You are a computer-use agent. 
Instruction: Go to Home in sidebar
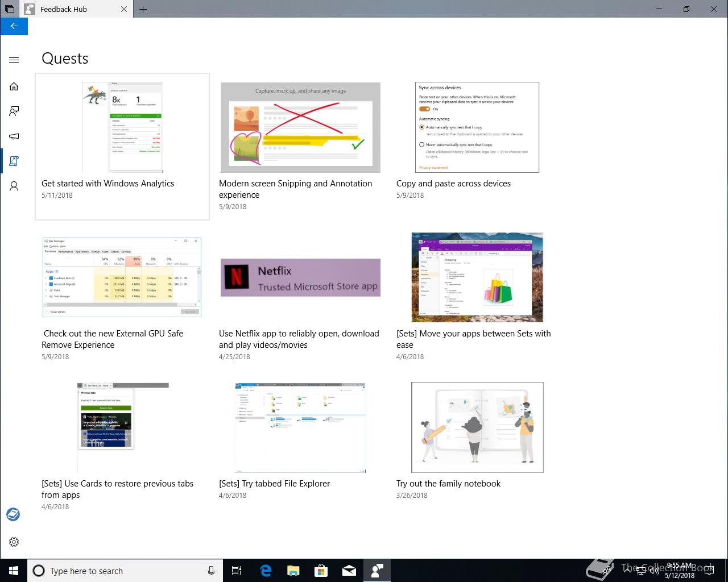[x=14, y=86]
